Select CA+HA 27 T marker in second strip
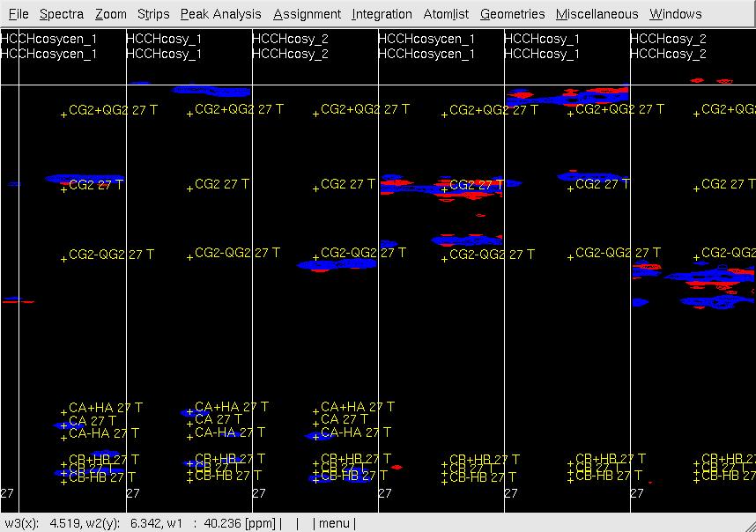 pyautogui.click(x=231, y=407)
